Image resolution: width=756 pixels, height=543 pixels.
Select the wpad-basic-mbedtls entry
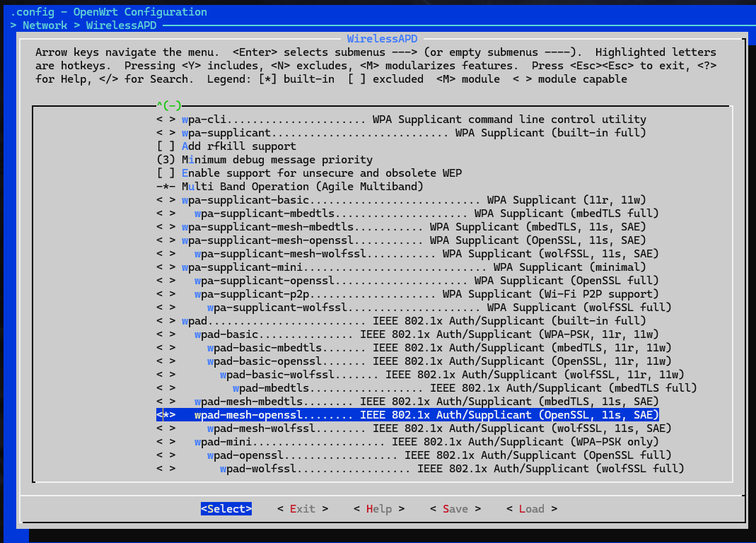[414, 348]
